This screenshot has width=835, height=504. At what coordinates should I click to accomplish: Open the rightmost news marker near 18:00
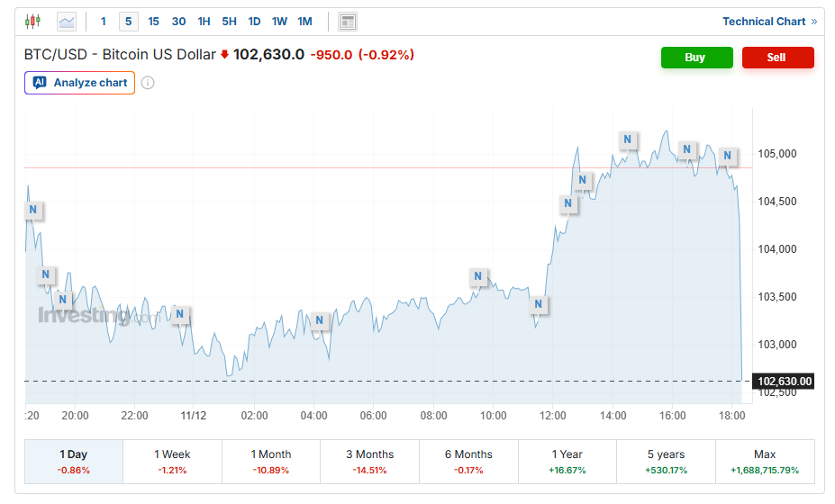tap(727, 156)
